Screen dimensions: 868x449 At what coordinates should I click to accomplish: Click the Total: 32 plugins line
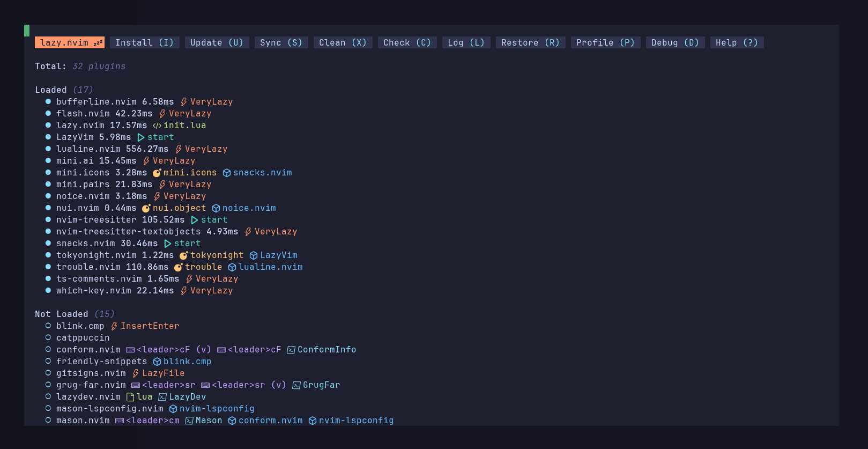[x=80, y=67]
